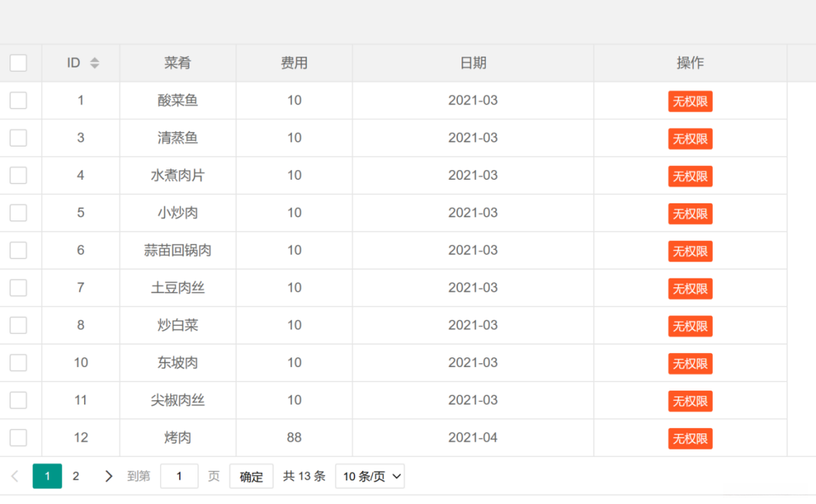The height and width of the screenshot is (504, 816).
Task: Select the 土豆肉丝 dish cell
Action: (x=178, y=287)
